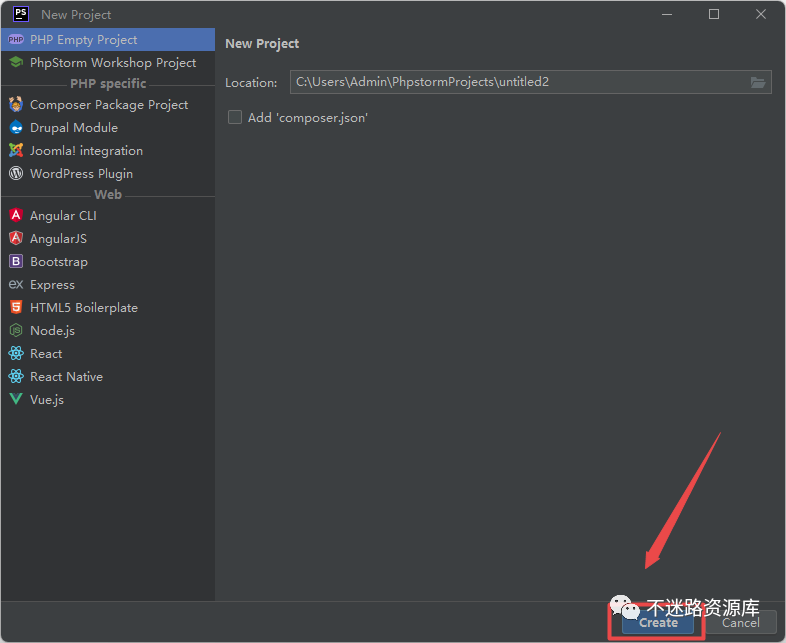
Task: Select PhpStorm Workshop Project type
Action: click(x=108, y=63)
